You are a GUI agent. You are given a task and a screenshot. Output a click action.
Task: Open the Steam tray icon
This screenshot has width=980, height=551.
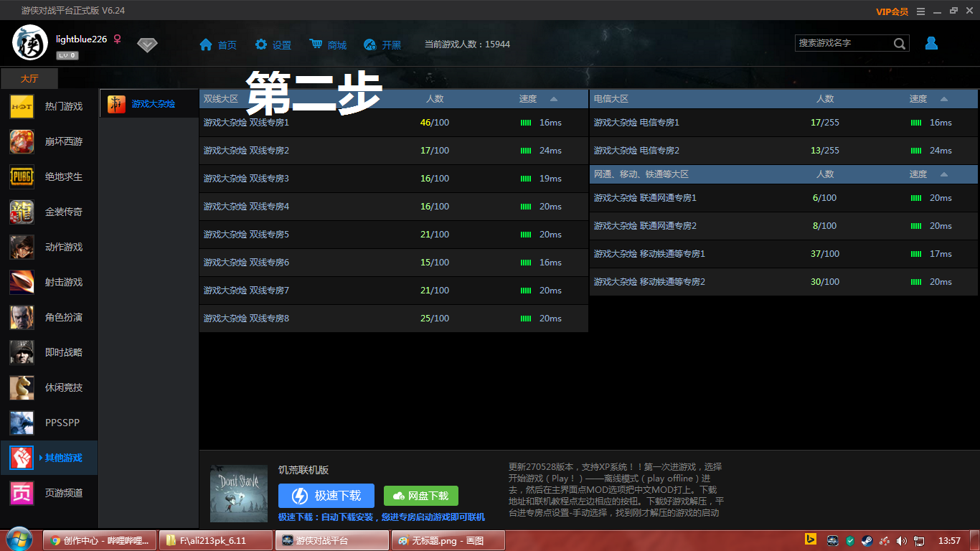867,540
